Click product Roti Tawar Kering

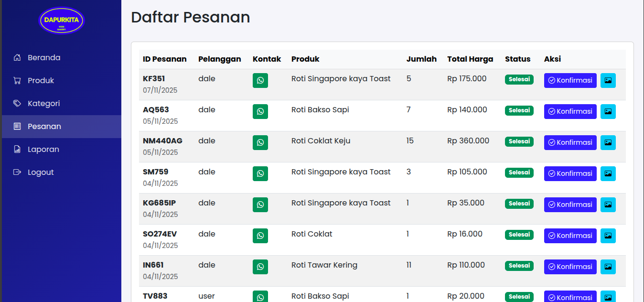[324, 265]
